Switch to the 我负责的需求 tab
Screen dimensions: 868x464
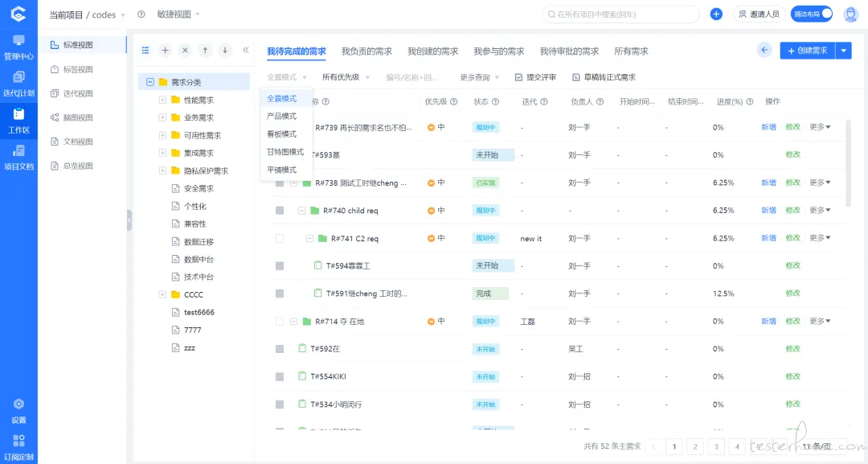coord(366,51)
